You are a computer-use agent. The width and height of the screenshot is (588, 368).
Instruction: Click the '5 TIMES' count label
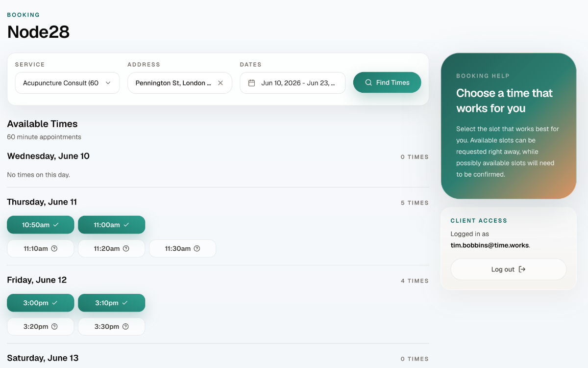(415, 203)
